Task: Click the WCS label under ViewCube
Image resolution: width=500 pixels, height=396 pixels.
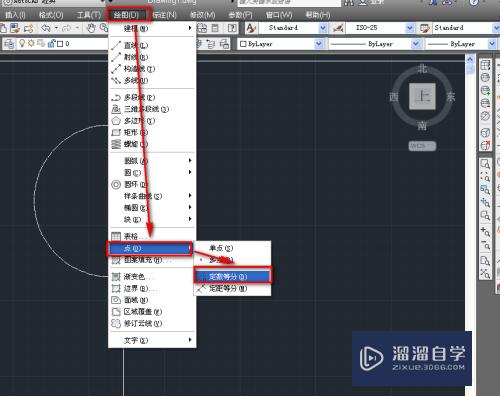Action: tap(422, 146)
